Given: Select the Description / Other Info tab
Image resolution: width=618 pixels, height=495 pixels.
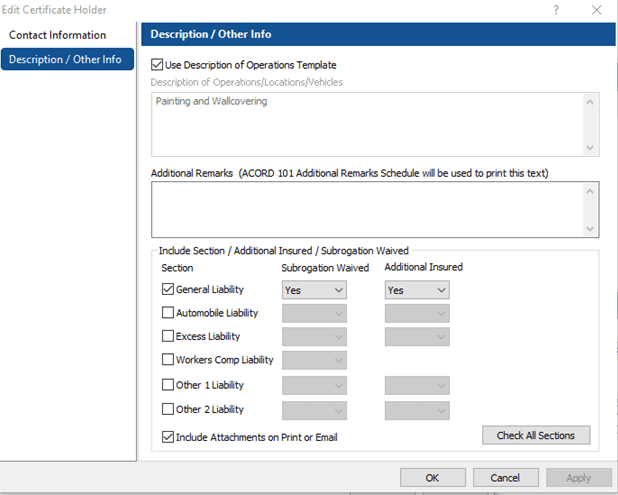Looking at the screenshot, I should tap(67, 59).
